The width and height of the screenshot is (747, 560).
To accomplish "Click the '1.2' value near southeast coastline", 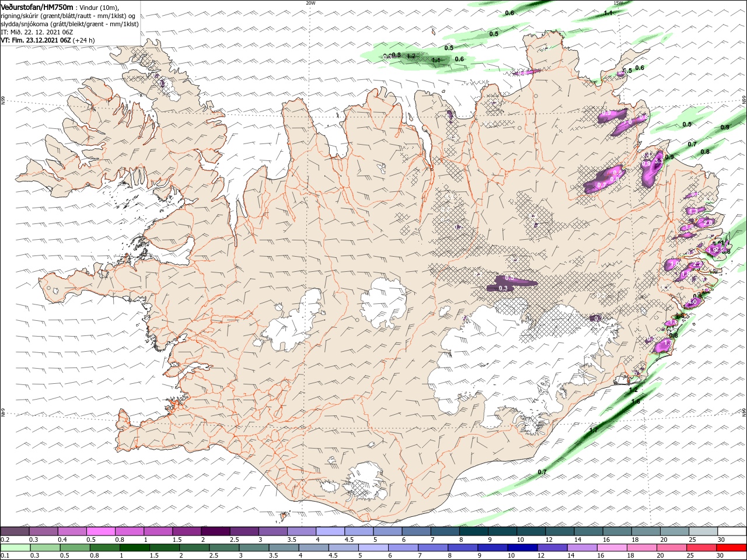I will click(x=633, y=390).
